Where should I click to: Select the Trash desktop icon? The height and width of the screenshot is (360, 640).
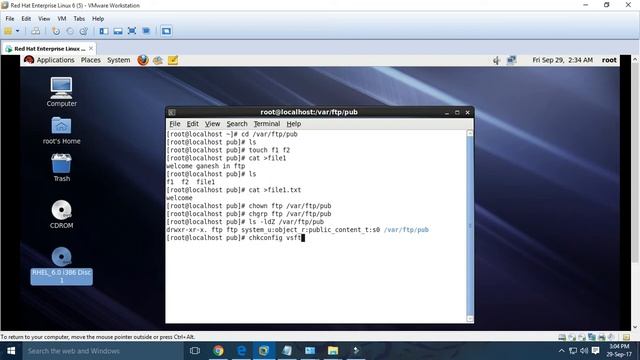tap(62, 168)
